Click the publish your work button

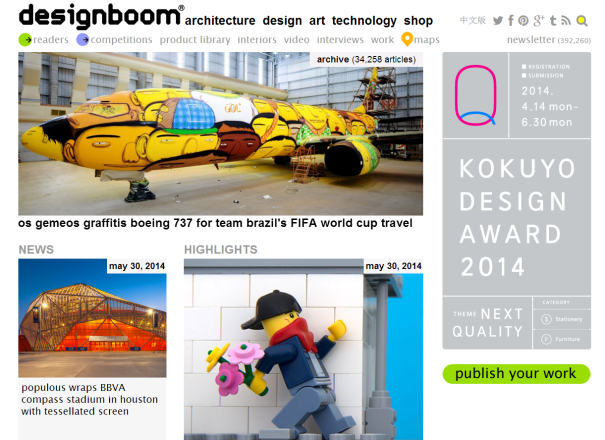pyautogui.click(x=516, y=374)
